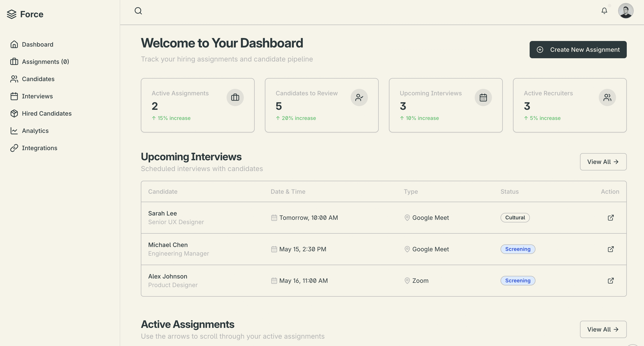Viewport: 644px width, 346px height.
Task: Click the search magnifier icon
Action: tap(138, 11)
